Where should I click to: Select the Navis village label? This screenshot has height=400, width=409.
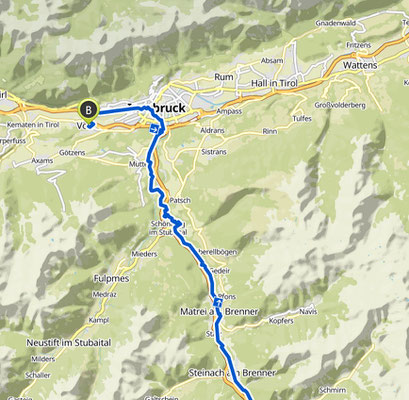pos(308,312)
